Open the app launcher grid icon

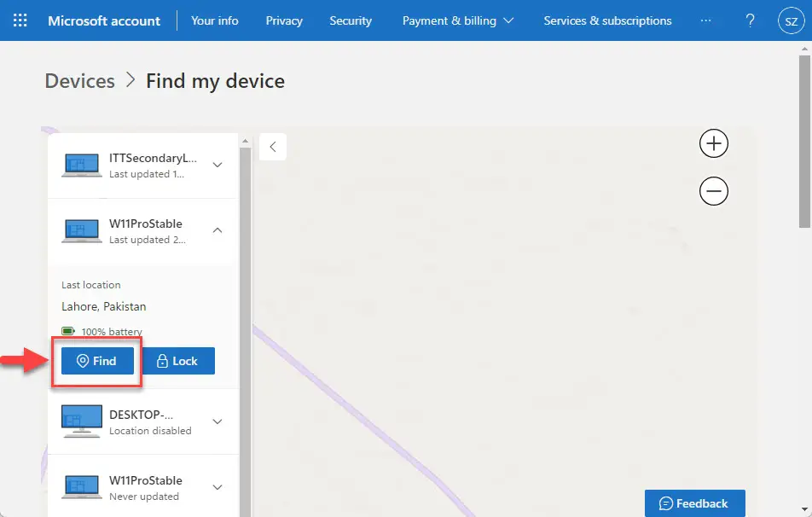(x=20, y=20)
